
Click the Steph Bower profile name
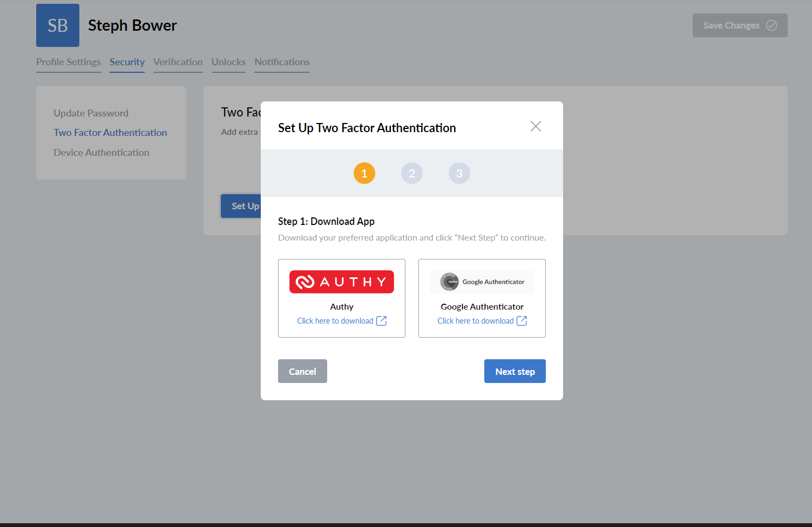(x=132, y=25)
